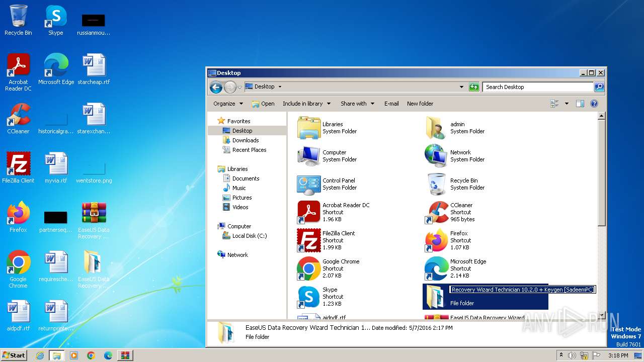Select Local Disk (C:) in navigation pane
This screenshot has width=644, height=362.
coord(245,236)
